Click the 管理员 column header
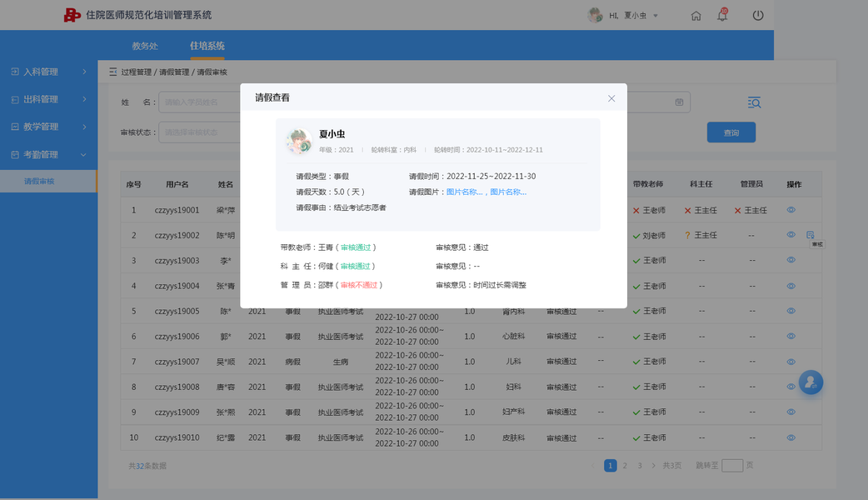The height and width of the screenshot is (500, 868). click(x=751, y=184)
